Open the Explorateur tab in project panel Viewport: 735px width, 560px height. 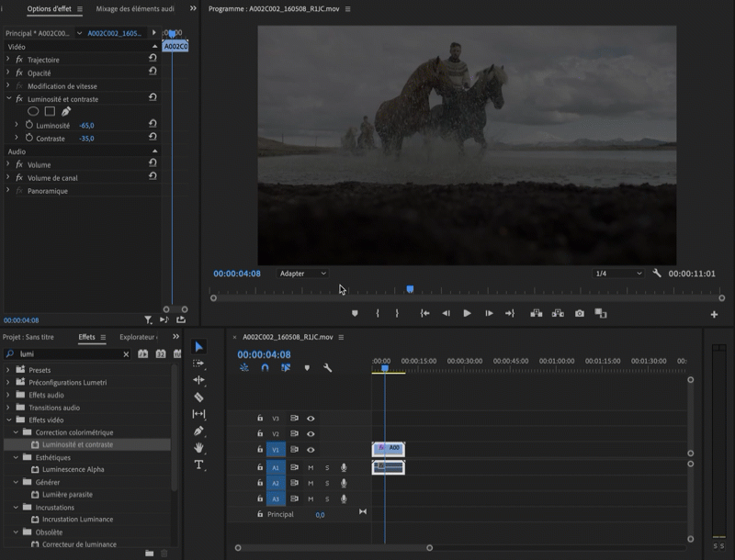pos(138,337)
